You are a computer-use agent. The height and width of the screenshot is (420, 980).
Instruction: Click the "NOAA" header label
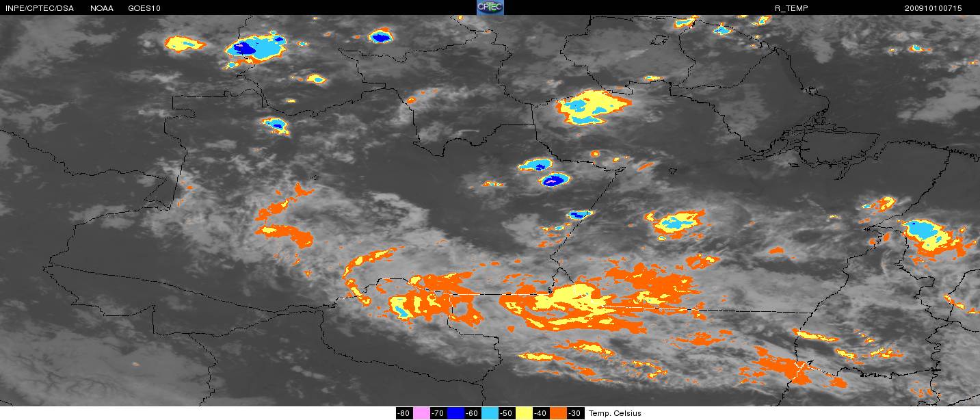[101, 8]
